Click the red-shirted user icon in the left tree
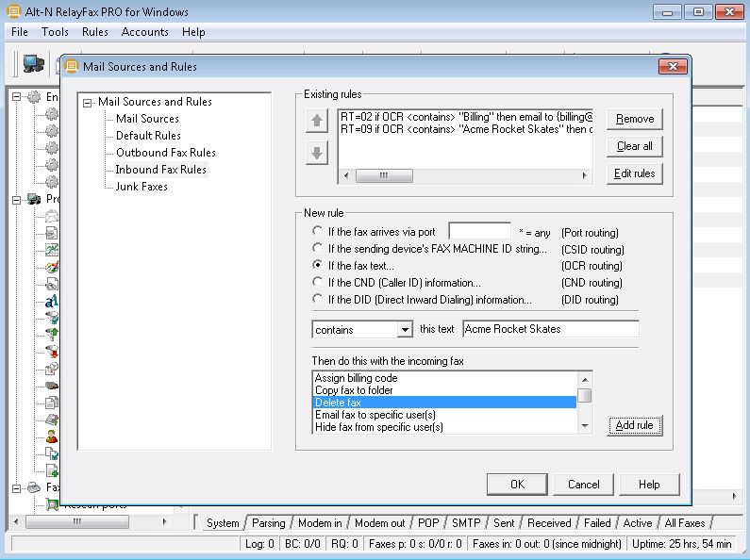The height and width of the screenshot is (560, 750). click(x=52, y=436)
